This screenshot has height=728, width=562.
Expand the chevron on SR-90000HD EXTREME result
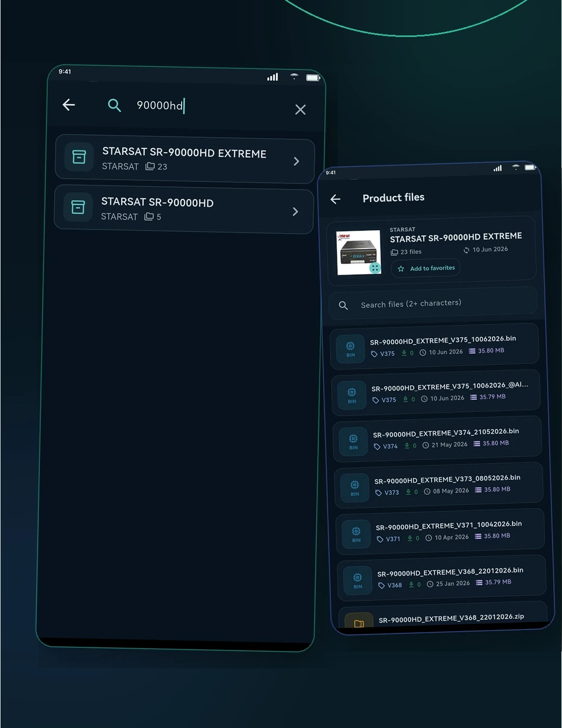[x=297, y=161]
